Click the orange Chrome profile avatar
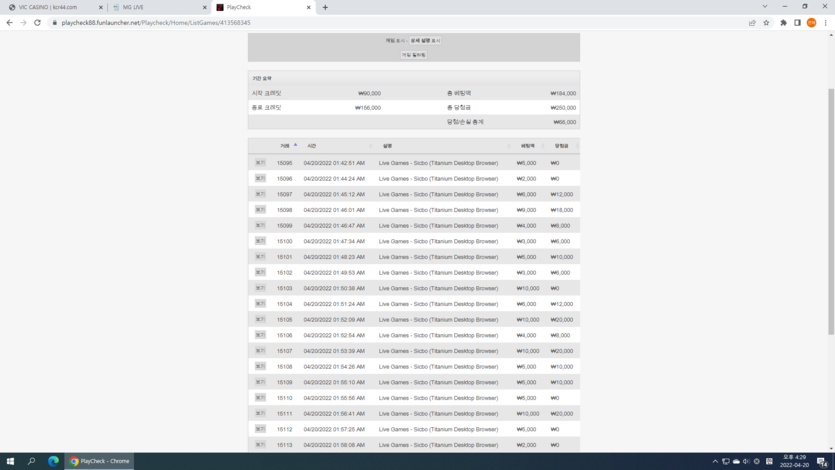Viewport: 835px width, 470px height. pyautogui.click(x=812, y=23)
